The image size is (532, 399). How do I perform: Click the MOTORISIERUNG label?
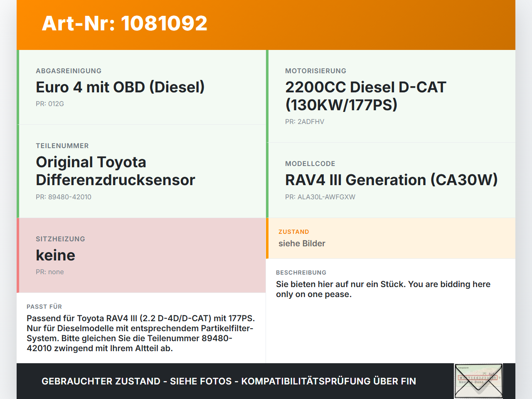tap(315, 71)
